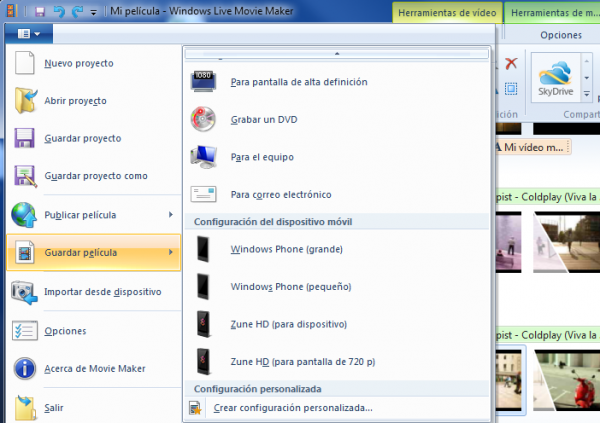Click the Salir exit icon
The width and height of the screenshot is (600, 423).
(x=26, y=408)
